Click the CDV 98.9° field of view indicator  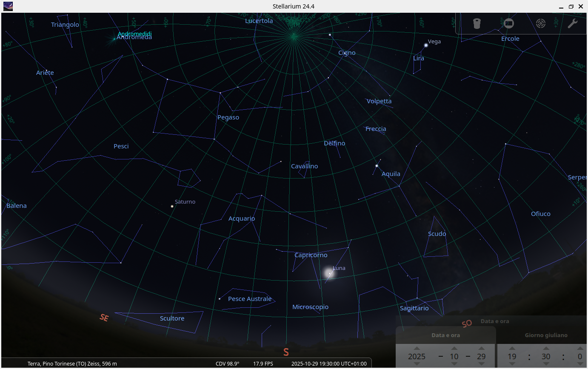[x=227, y=363]
